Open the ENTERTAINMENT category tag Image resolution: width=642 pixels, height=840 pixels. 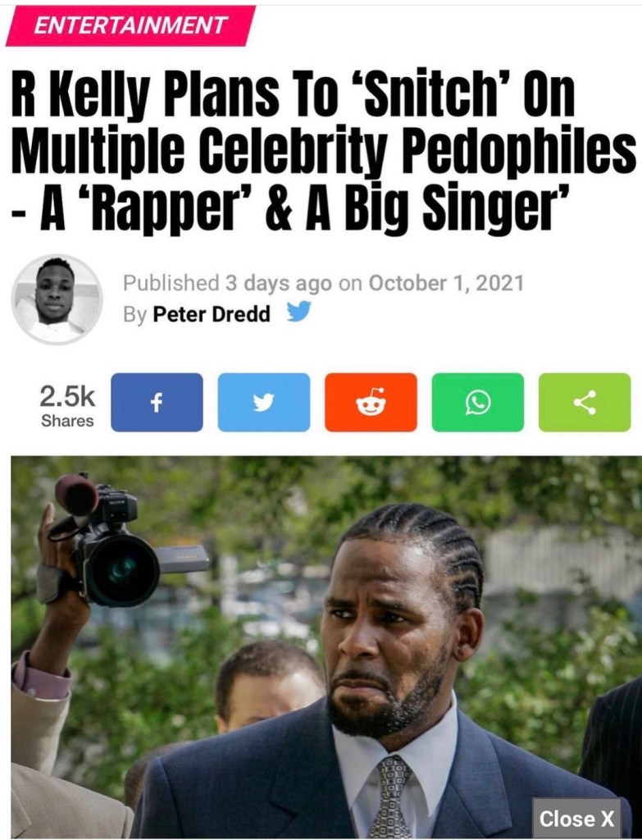[x=130, y=25]
